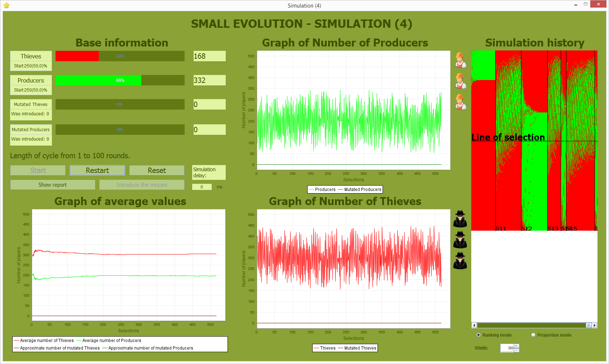Click the Mutated Producers 0% progress bar
This screenshot has height=364, width=609.
click(x=120, y=129)
